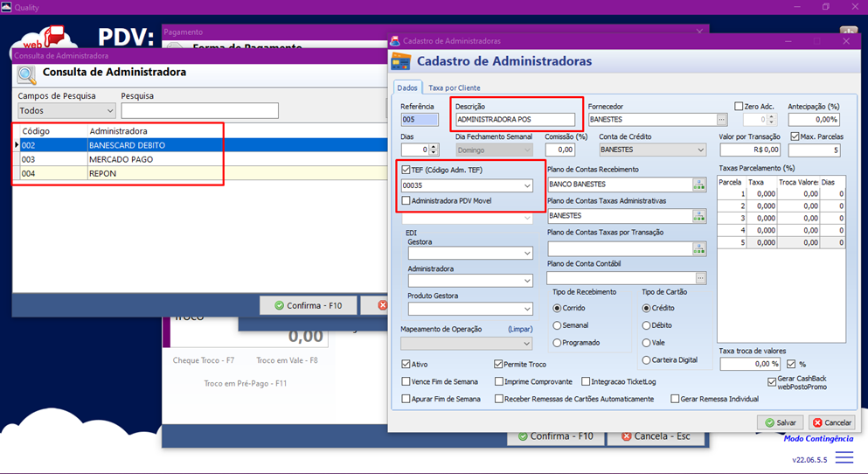Click the Plano de Contas Recebimento lookup icon
This screenshot has width=868, height=474.
click(699, 185)
